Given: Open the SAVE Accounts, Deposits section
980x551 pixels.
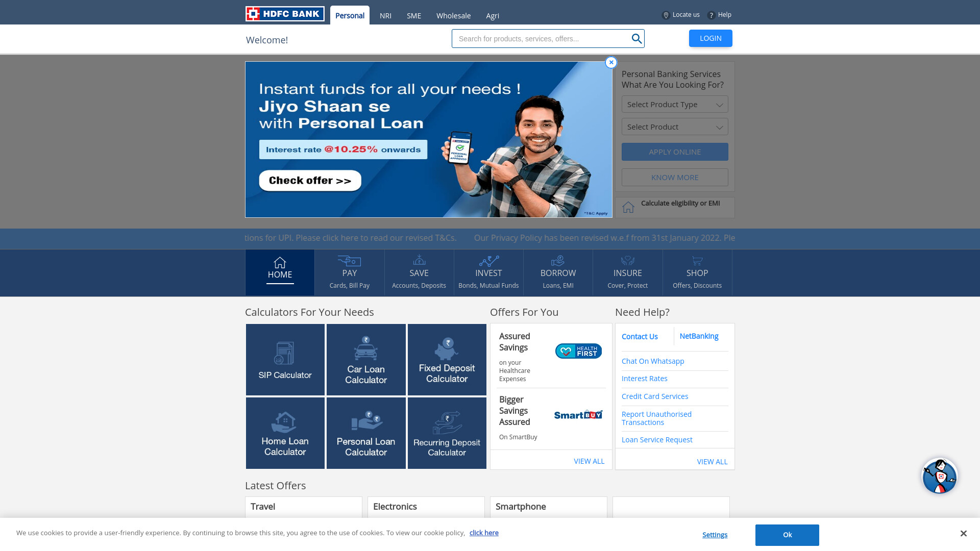Looking at the screenshot, I should (x=419, y=273).
